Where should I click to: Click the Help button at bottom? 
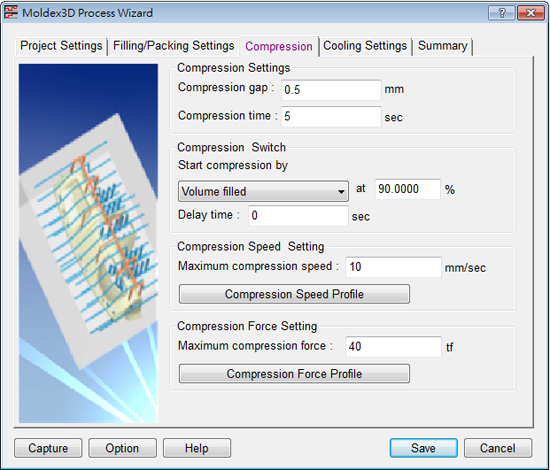197,448
